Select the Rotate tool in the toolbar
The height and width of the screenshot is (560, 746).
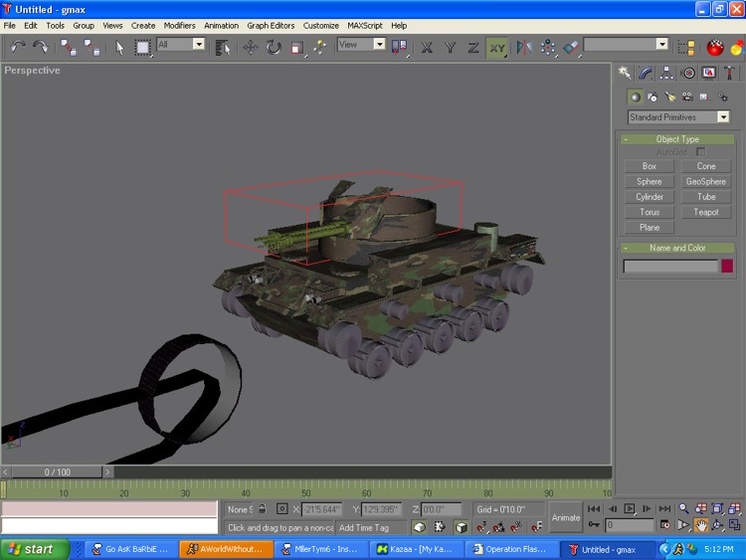tap(274, 47)
